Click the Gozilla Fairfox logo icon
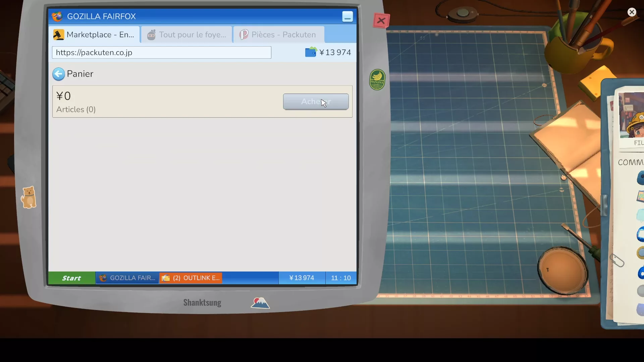Viewport: 644px width, 362px height. tap(57, 16)
